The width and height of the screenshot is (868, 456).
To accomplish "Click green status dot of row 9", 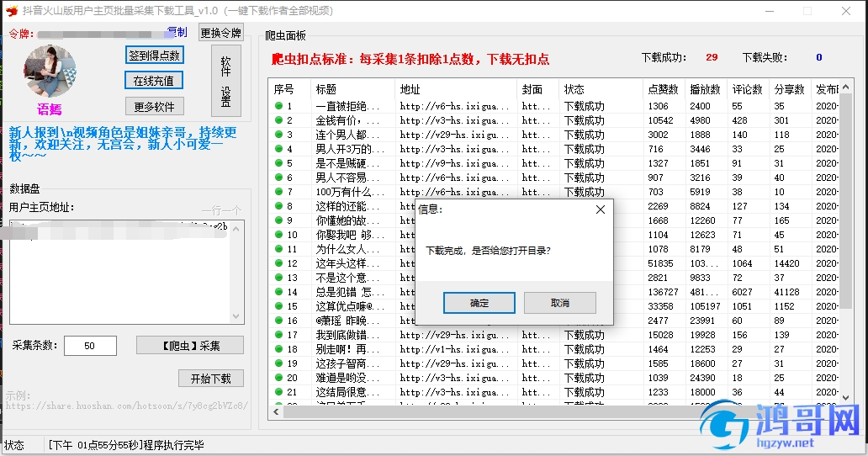I will (x=278, y=220).
